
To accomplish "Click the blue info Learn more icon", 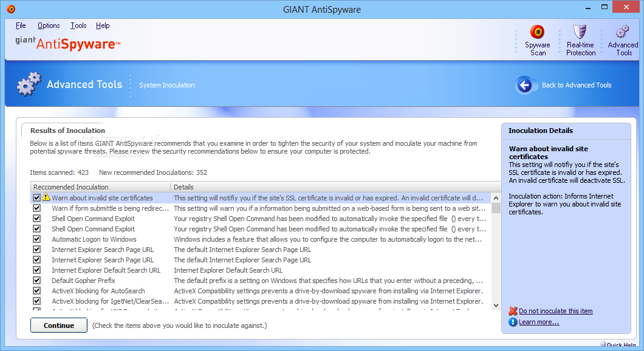I will coord(513,322).
